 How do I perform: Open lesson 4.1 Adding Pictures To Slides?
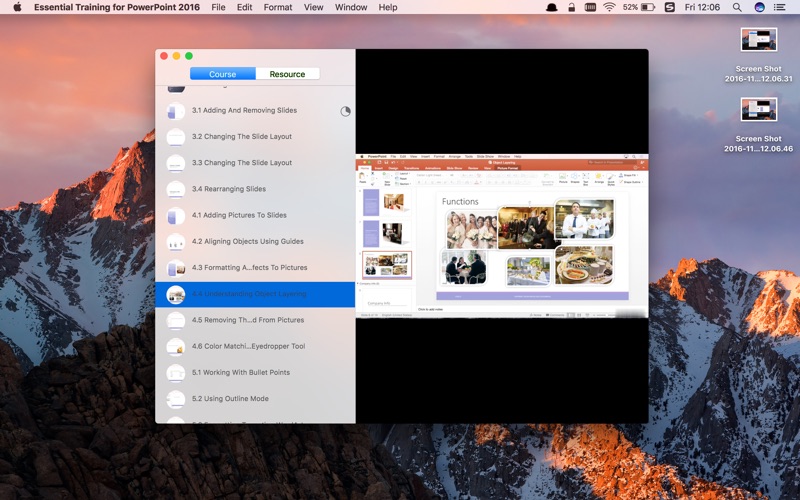(x=255, y=215)
